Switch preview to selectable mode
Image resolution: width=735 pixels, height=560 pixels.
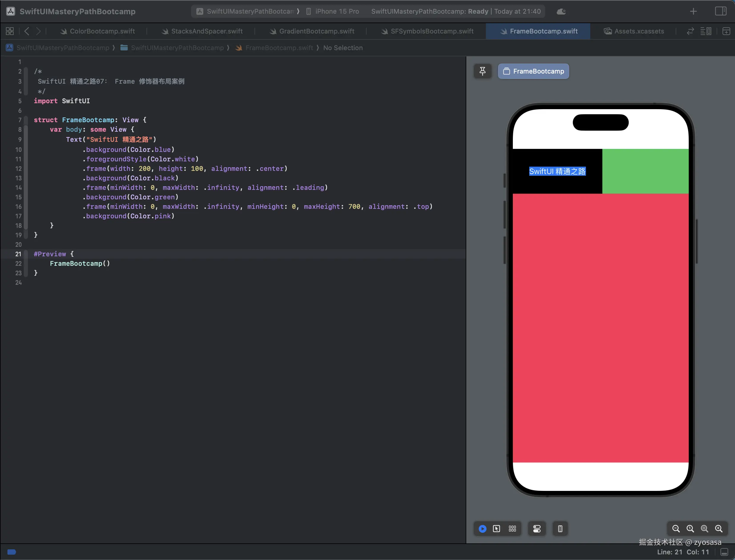(496, 529)
